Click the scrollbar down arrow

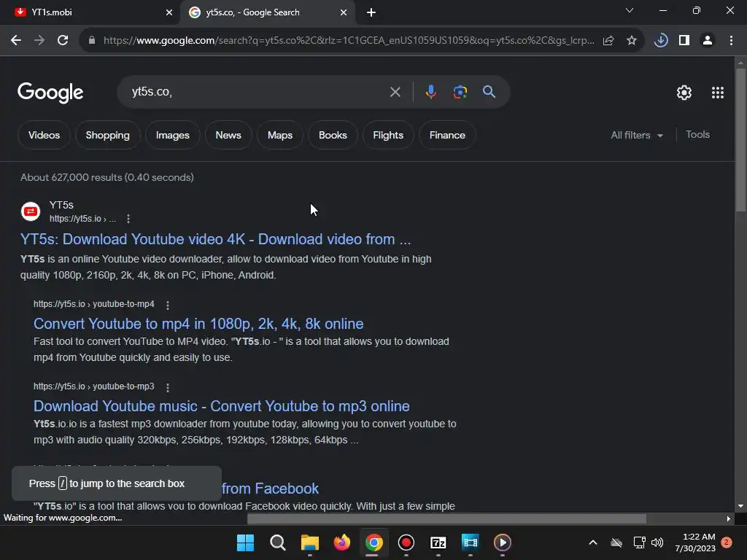click(x=741, y=506)
